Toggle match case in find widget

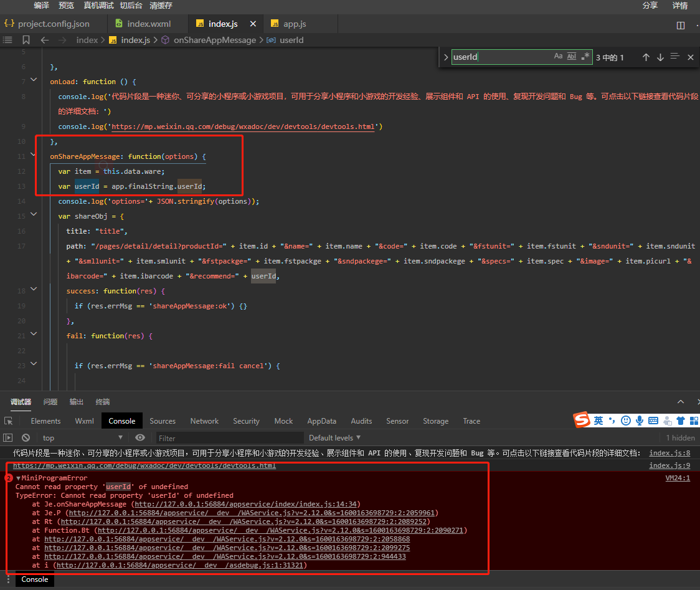pos(558,56)
